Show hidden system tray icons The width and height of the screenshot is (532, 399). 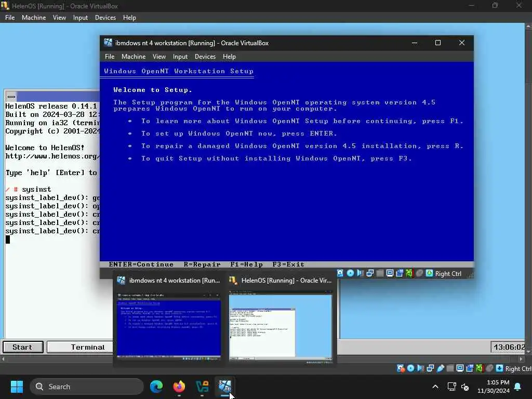[x=435, y=387]
